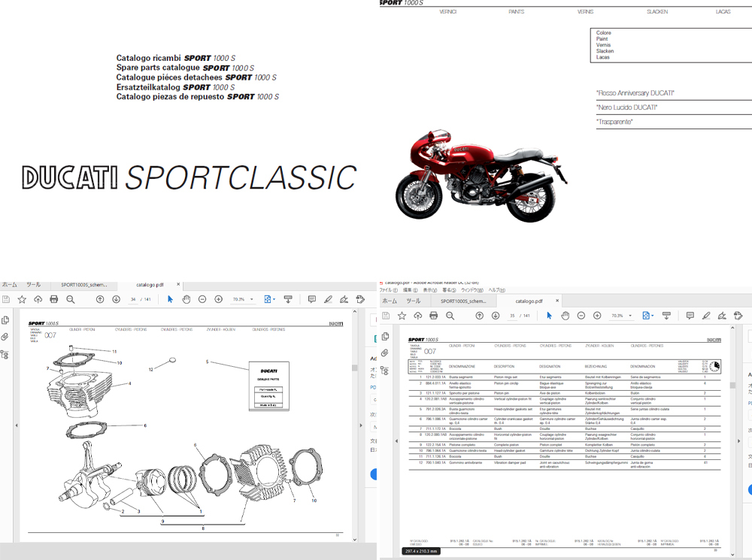
Task: Save file icon in left Acrobat window
Action: click(6, 299)
